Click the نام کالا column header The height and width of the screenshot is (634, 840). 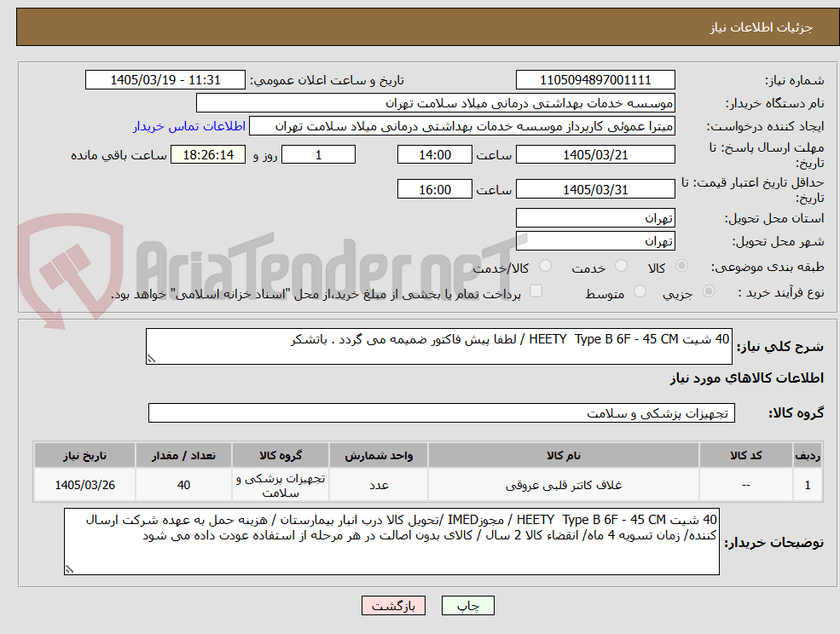tap(563, 456)
